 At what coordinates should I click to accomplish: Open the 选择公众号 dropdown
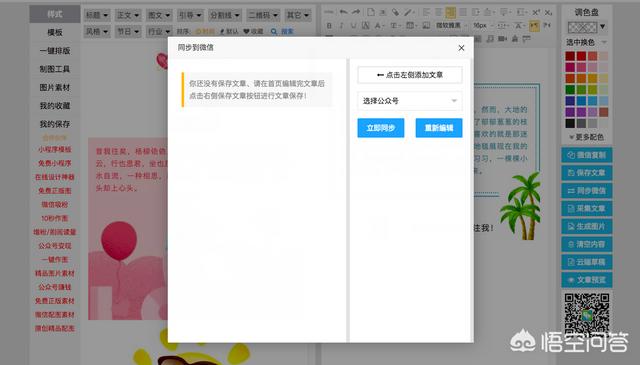[x=410, y=100]
